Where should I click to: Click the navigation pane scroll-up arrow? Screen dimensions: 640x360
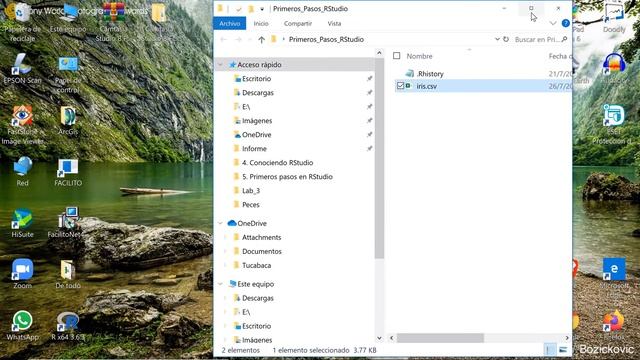pos(379,53)
